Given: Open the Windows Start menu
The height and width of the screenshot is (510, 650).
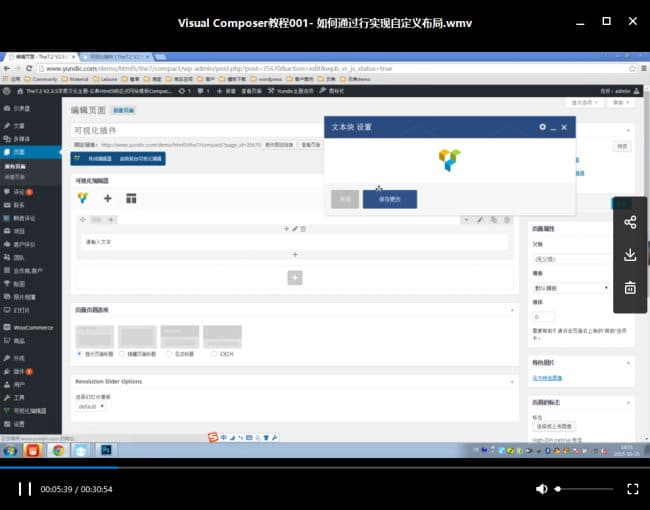Looking at the screenshot, I should point(10,450).
